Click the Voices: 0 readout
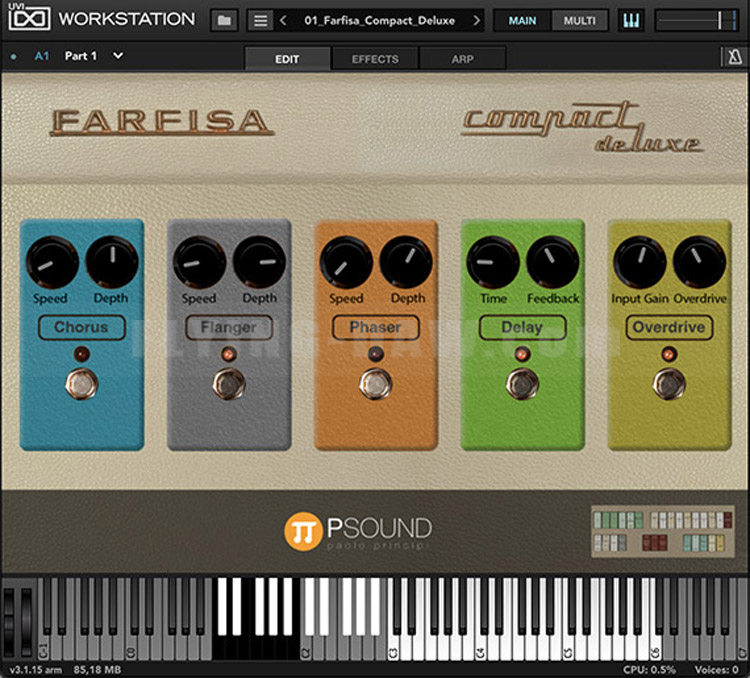 click(716, 669)
